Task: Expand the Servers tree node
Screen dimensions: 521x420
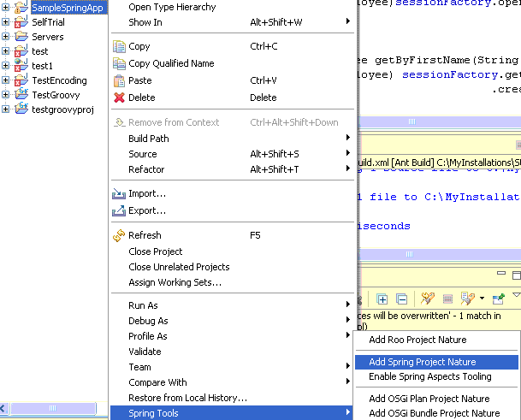Action: click(x=5, y=37)
